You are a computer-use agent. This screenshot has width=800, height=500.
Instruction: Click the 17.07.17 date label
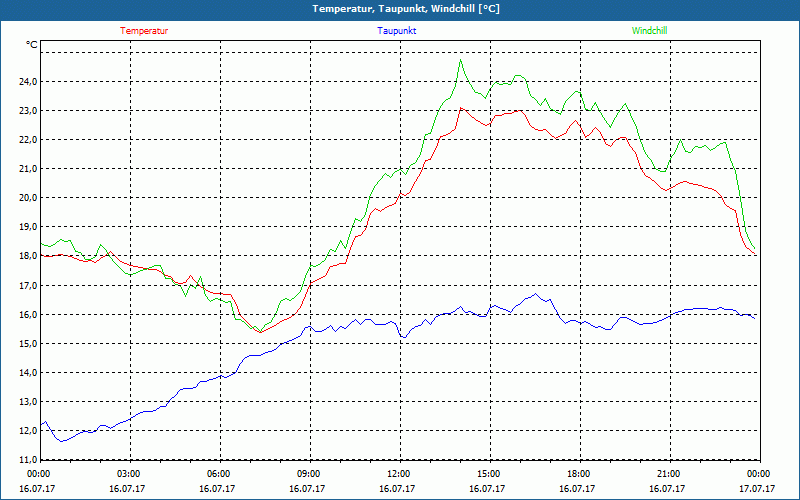point(757,488)
